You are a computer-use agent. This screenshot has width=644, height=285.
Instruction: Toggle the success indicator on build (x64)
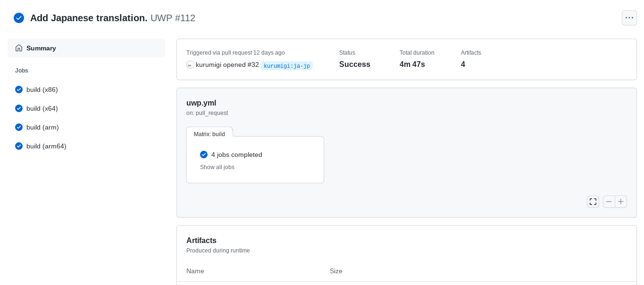pyautogui.click(x=19, y=108)
